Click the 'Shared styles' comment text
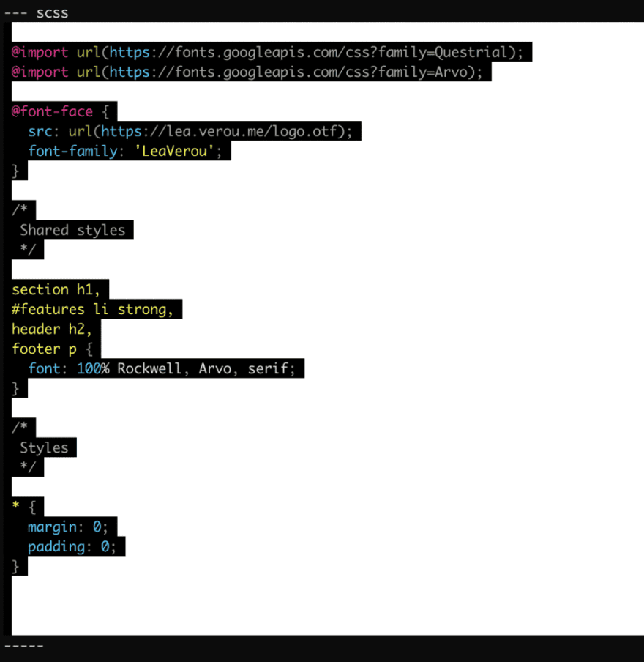The height and width of the screenshot is (662, 644). pyautogui.click(x=72, y=230)
